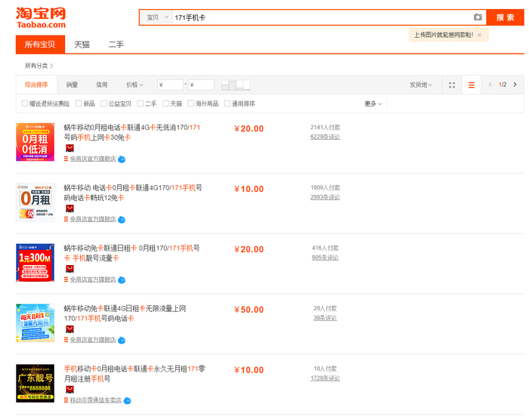Check the 公益宝贝 filter checkbox

tap(104, 103)
